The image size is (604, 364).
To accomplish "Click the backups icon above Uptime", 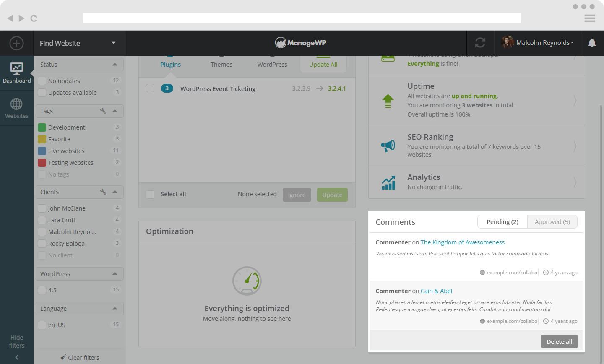I will tap(388, 58).
